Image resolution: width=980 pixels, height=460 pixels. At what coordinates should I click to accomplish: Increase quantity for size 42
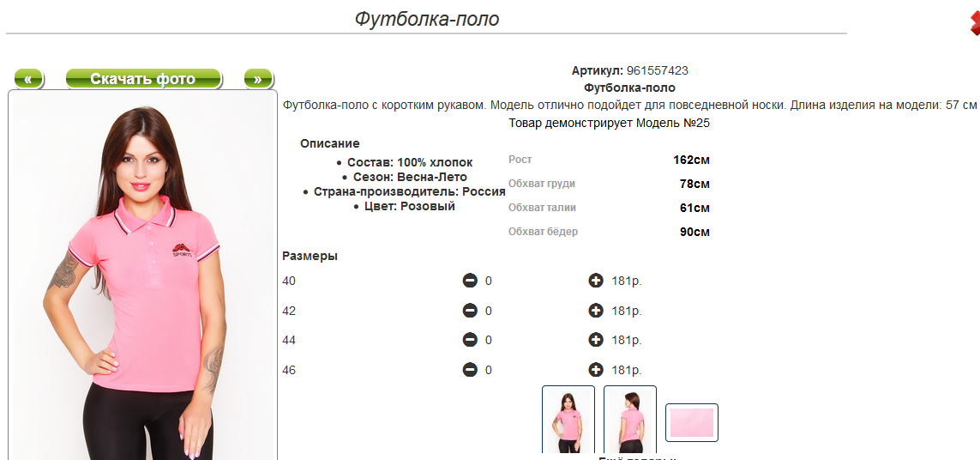(x=596, y=311)
